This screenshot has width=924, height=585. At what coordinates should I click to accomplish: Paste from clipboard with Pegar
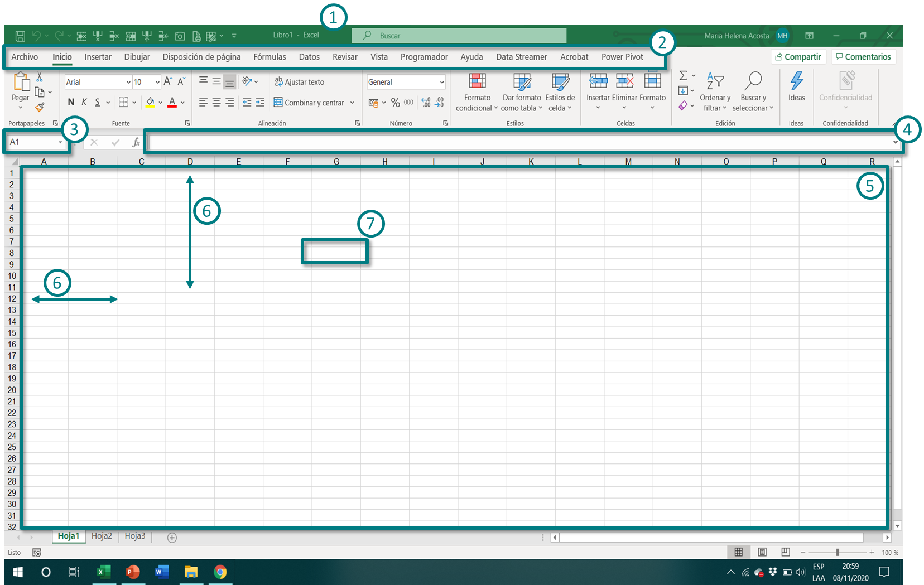[x=21, y=88]
